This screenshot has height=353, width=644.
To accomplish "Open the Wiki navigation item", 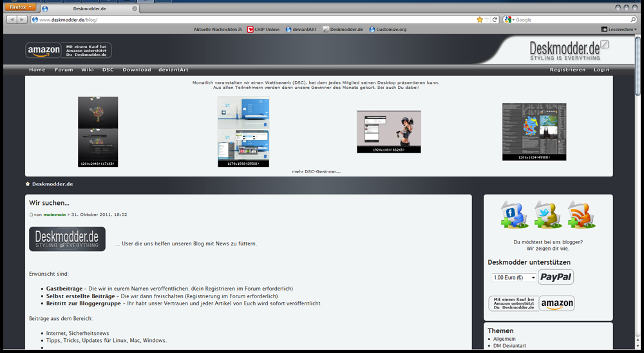I will [88, 70].
